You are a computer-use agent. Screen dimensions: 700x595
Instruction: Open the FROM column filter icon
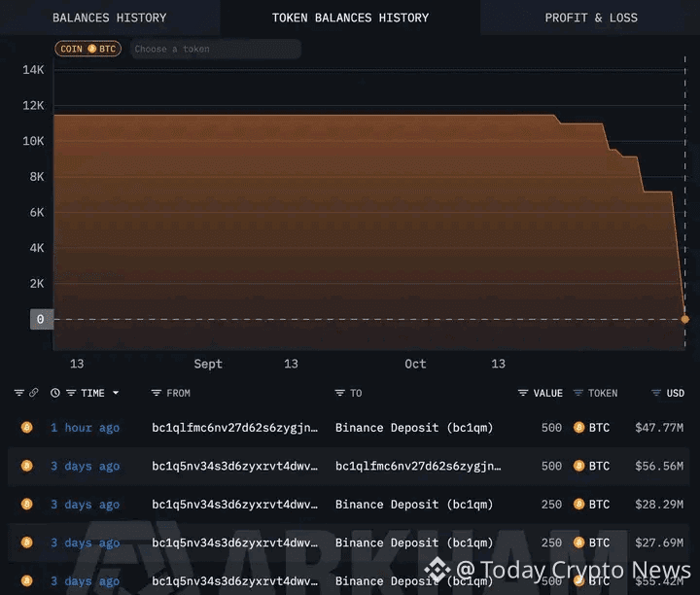click(x=156, y=393)
